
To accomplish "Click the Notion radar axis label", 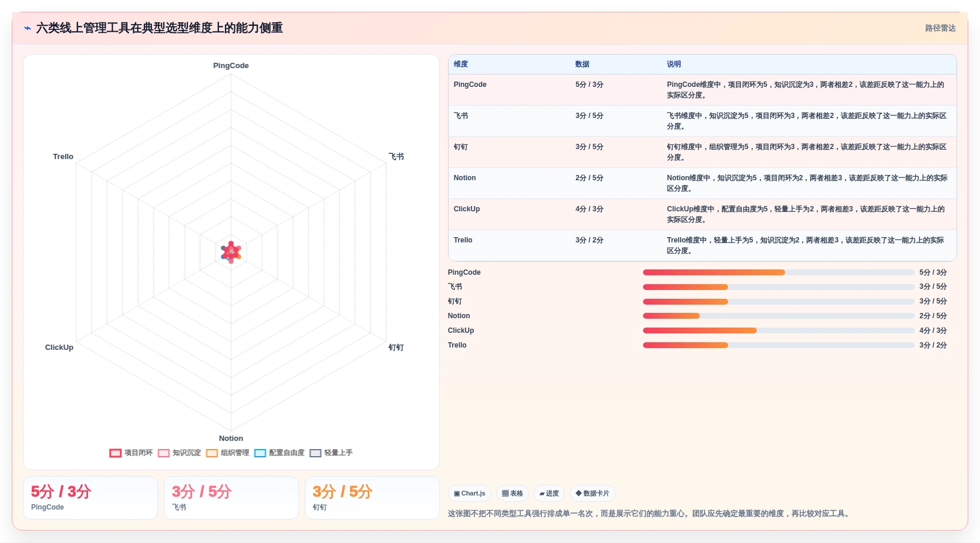I will pos(231,439).
